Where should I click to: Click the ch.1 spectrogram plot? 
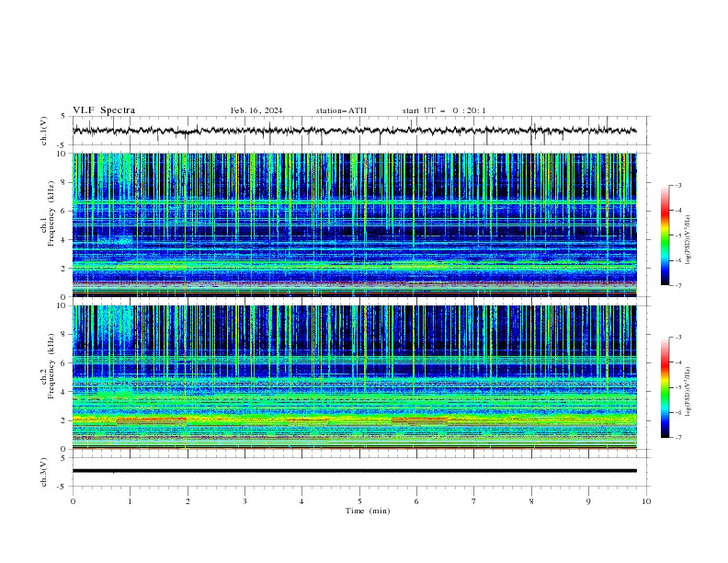[354, 224]
